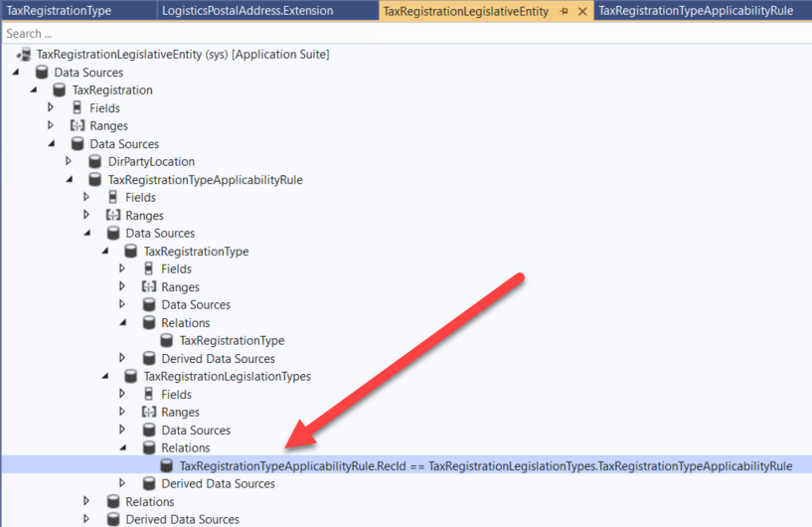Click into the Search box
This screenshot has height=527, width=812.
(x=406, y=34)
